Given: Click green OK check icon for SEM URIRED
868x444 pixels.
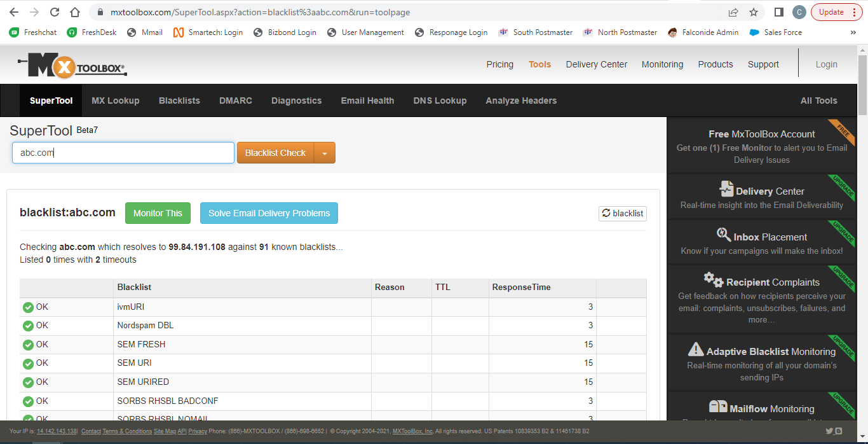Looking at the screenshot, I should click(28, 382).
